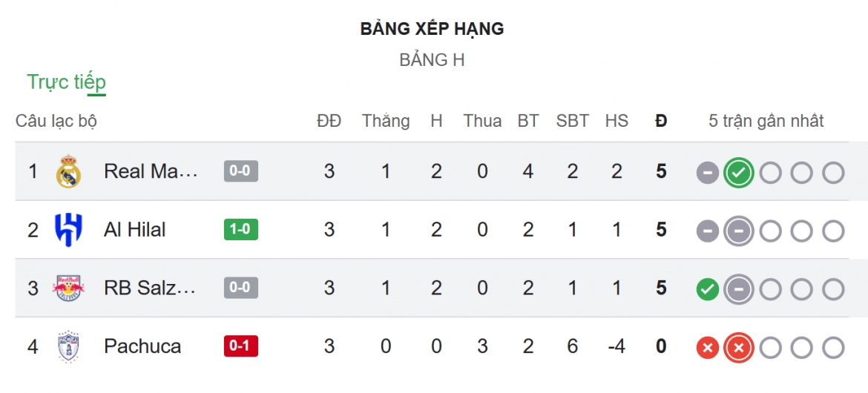Viewport: 868px width, 393px height.
Task: Click the RB Salzburg Red Bull logo
Action: coord(69,288)
